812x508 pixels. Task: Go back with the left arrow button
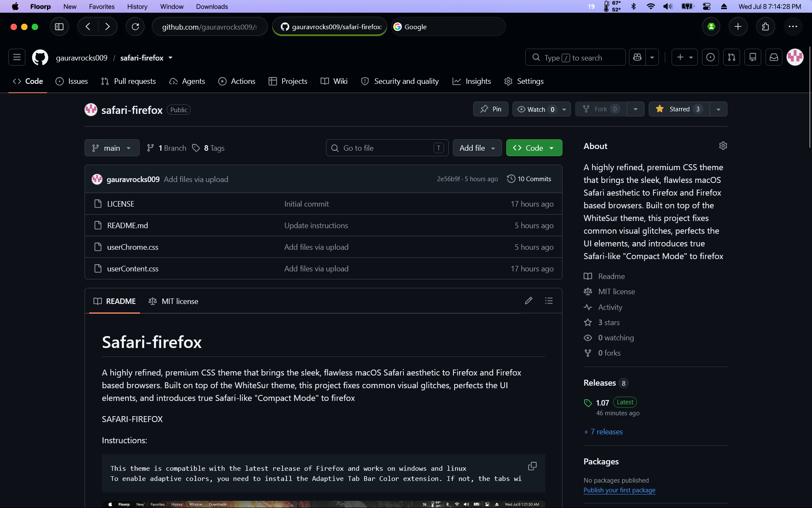[x=88, y=27]
